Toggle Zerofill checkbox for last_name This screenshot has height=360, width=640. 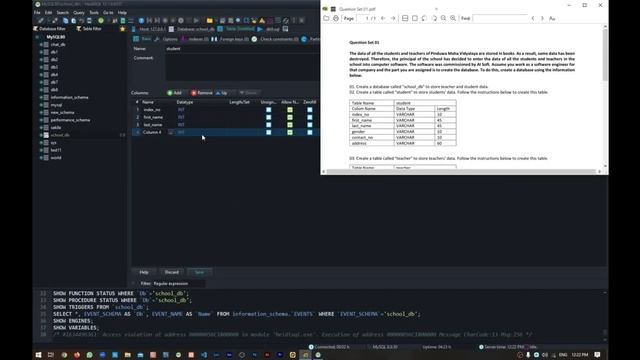click(310, 125)
